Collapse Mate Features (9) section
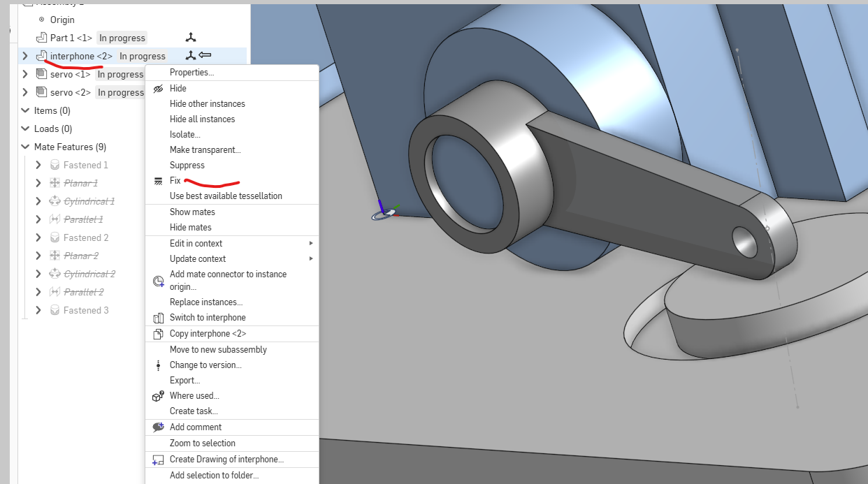Image resolution: width=868 pixels, height=484 pixels. [25, 147]
